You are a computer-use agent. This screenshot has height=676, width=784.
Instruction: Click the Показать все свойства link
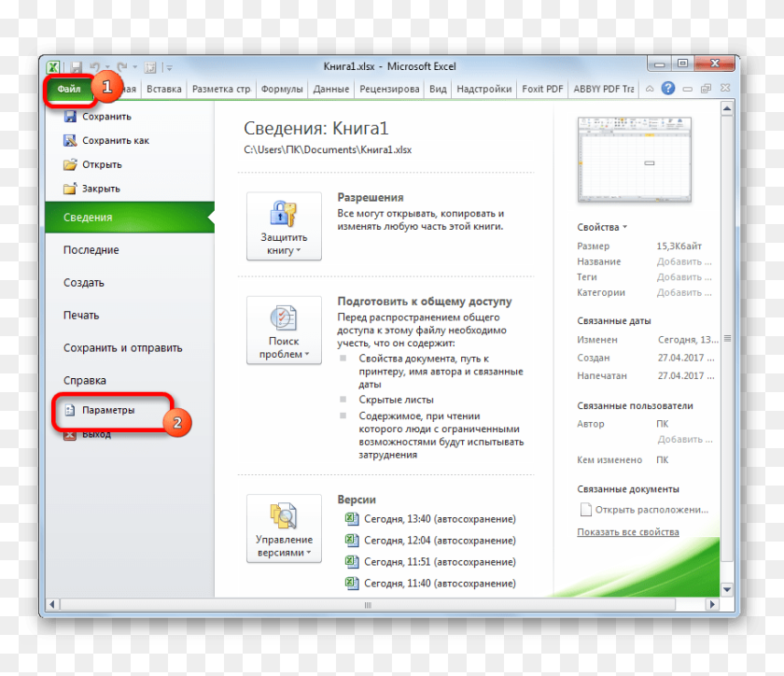(627, 532)
